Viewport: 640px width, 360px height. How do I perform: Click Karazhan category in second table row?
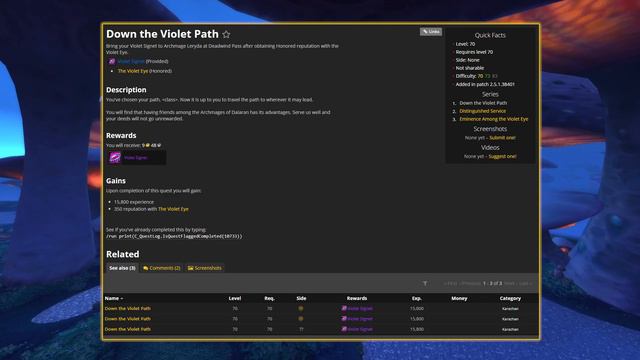pyautogui.click(x=510, y=319)
